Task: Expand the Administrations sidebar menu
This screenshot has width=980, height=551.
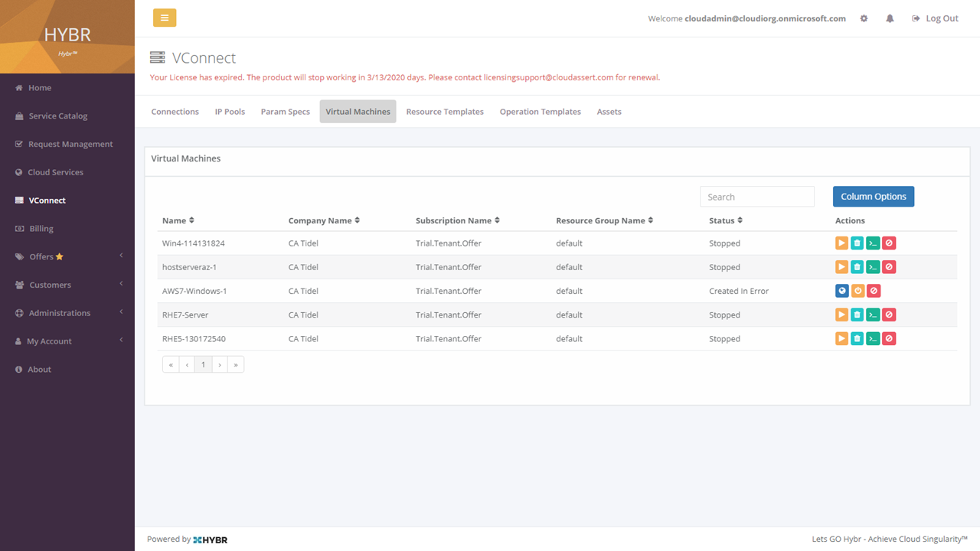Action: [x=67, y=313]
